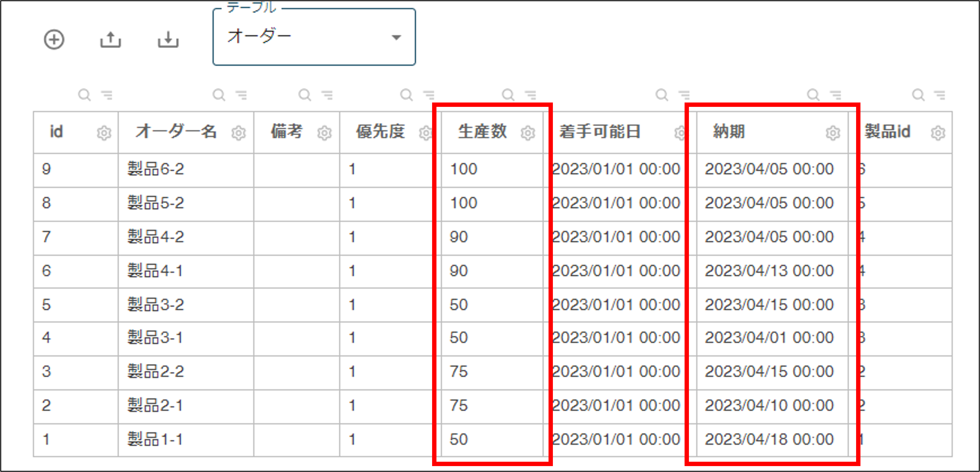Click the filter icon above 着手可能日 column
The height and width of the screenshot is (472, 980).
point(684,95)
